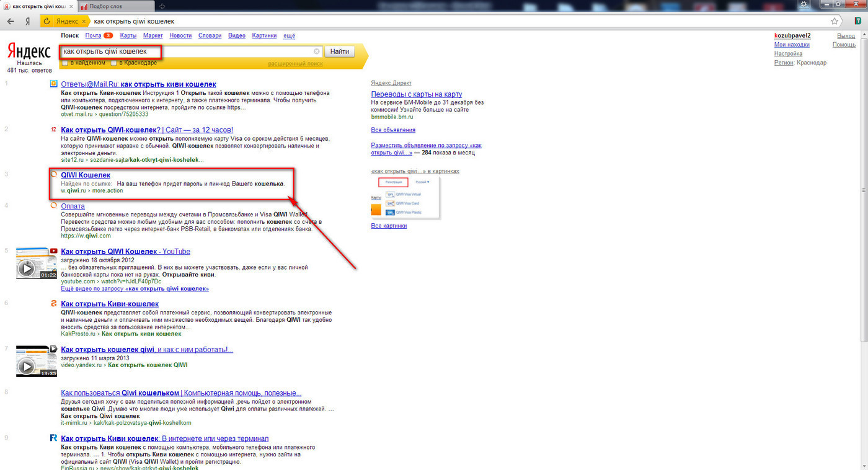The height and width of the screenshot is (470, 868).
Task: Expand the 'ещё' services menu
Action: pyautogui.click(x=290, y=35)
